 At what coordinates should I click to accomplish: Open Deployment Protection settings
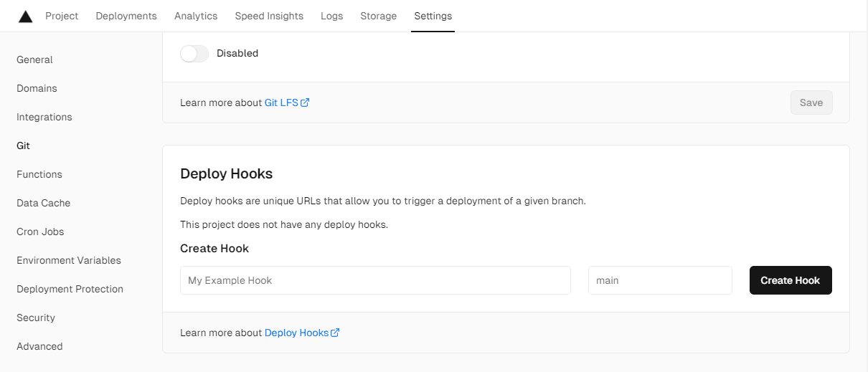pyautogui.click(x=70, y=289)
